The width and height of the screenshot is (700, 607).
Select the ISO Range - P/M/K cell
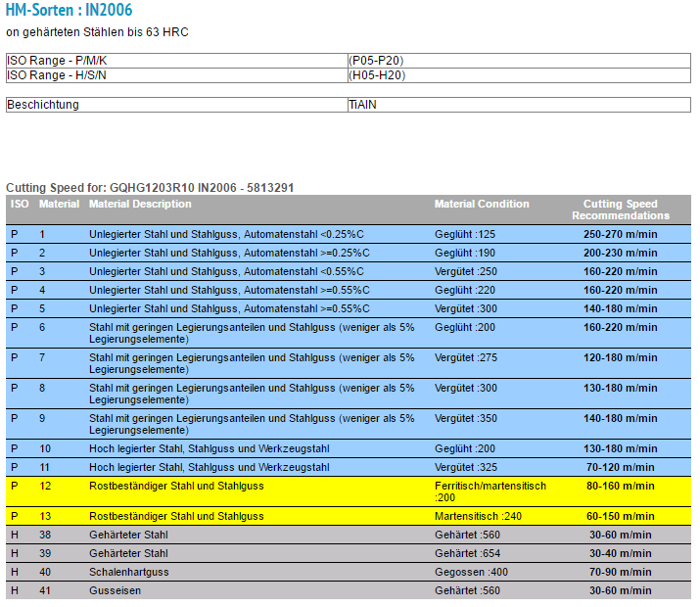[x=177, y=61]
